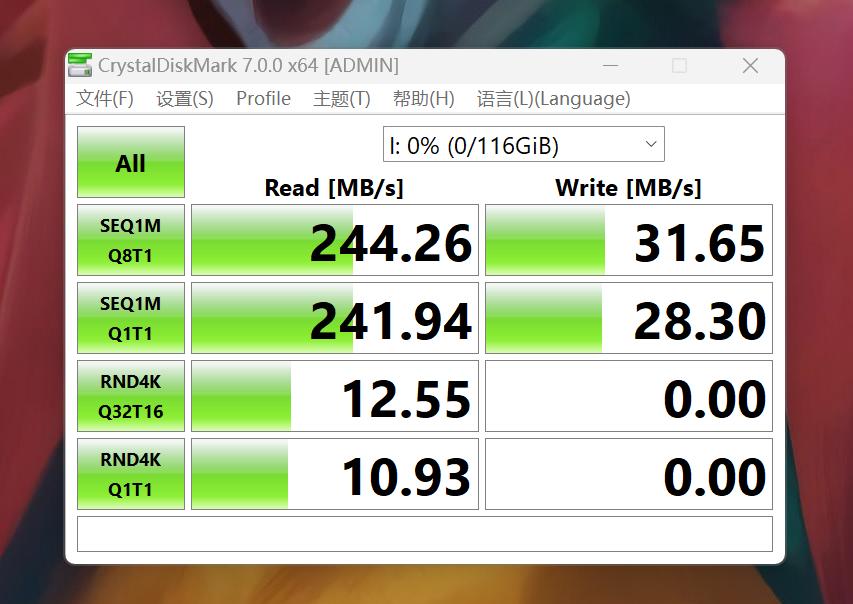853x604 pixels.
Task: Start all benchmark tests with the All button
Action: pos(130,161)
